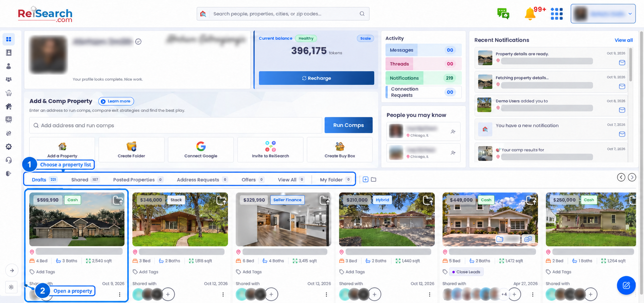Select the dashboard icon in the sidebar
Screen dimensions: 644x303
9,39
